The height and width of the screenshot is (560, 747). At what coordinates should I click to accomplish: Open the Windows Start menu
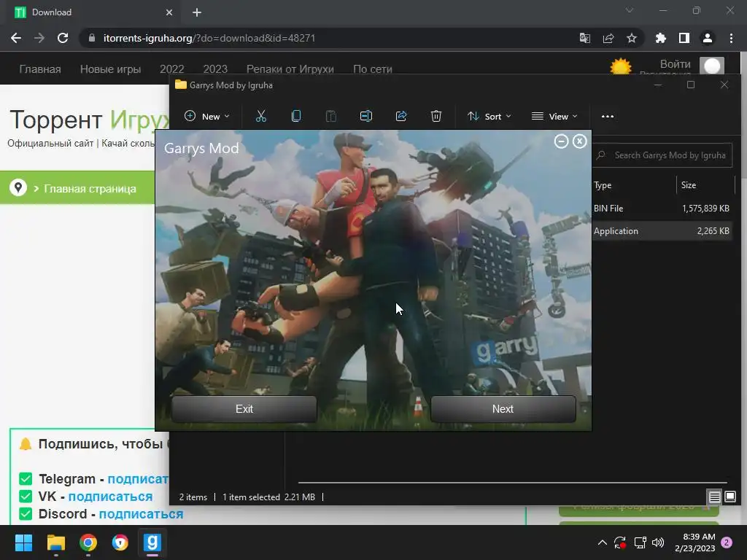[23, 542]
